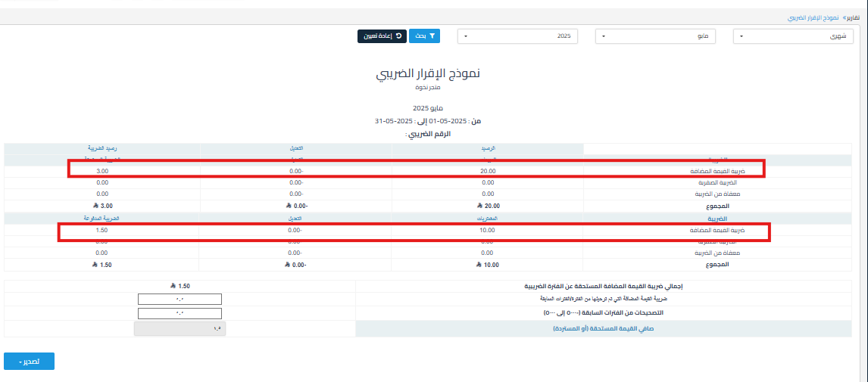Click the 3.00 tax cell in ضريبة القيمة المضافة row

click(x=101, y=172)
